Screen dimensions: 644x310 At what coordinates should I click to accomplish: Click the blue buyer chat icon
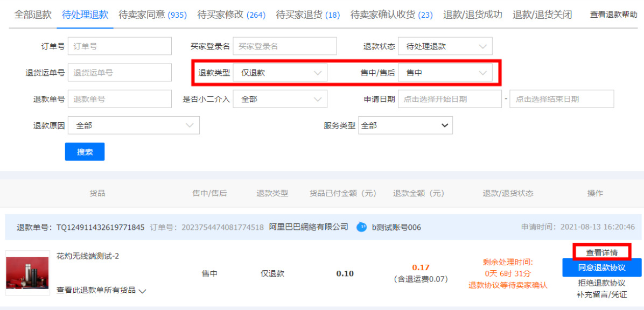point(362,227)
